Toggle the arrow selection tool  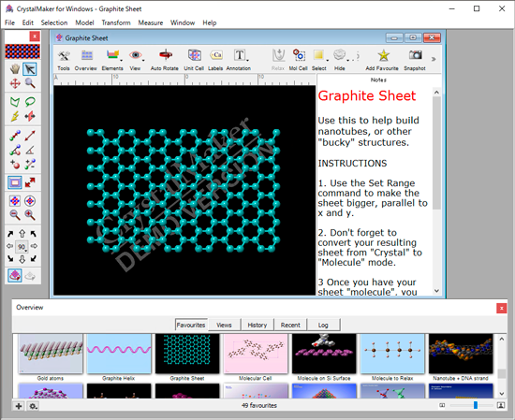(30, 69)
